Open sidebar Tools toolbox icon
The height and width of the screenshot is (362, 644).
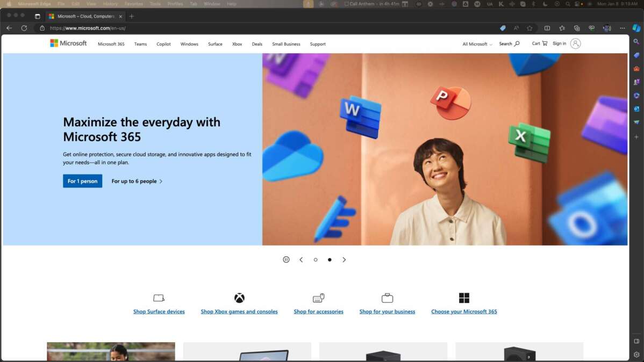coord(636,69)
